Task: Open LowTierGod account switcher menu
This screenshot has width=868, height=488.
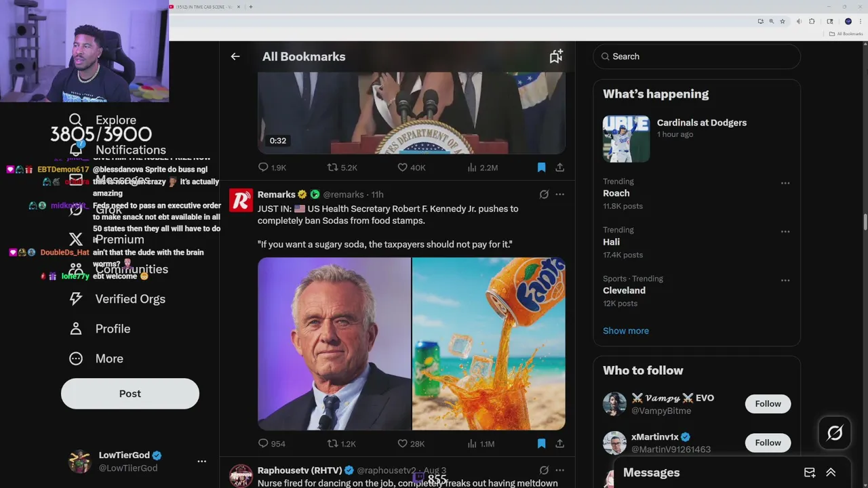Action: click(x=201, y=462)
